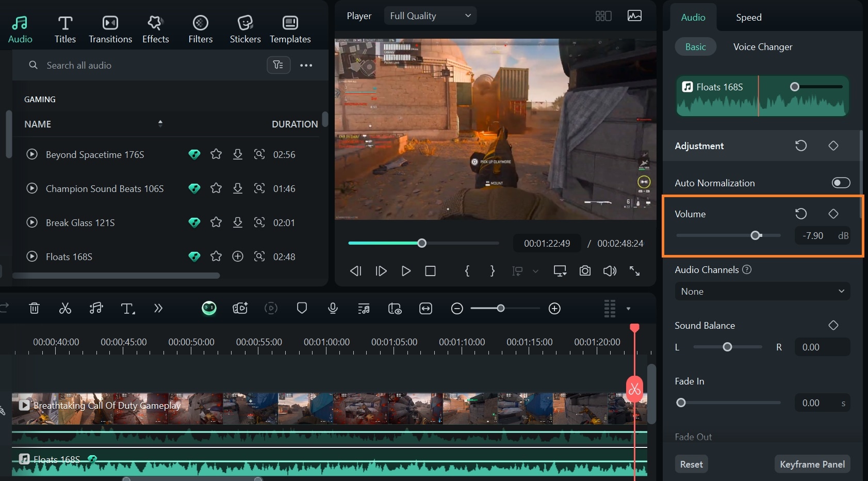Download the Beyond Spacetime 176S track

coord(237,154)
